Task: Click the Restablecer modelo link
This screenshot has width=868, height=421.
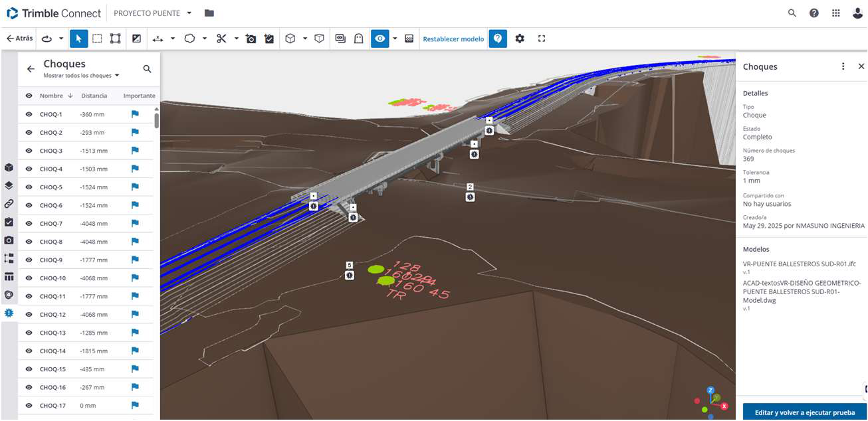Action: point(453,39)
